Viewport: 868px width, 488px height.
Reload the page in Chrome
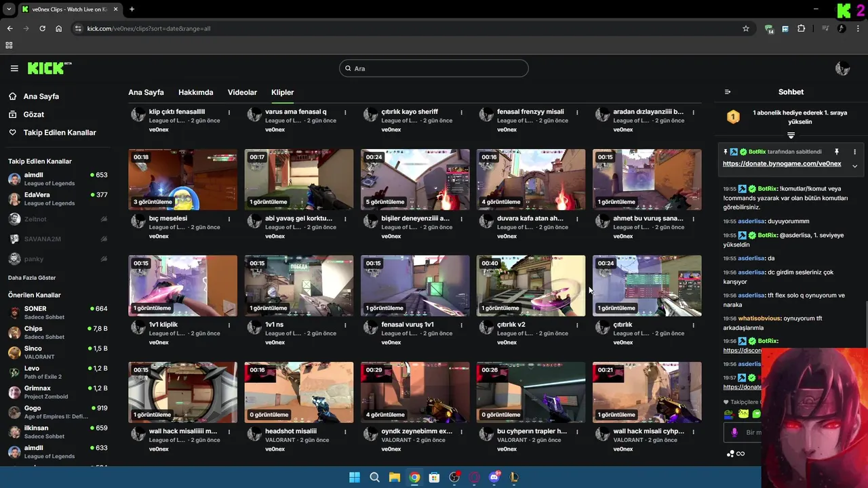(42, 28)
